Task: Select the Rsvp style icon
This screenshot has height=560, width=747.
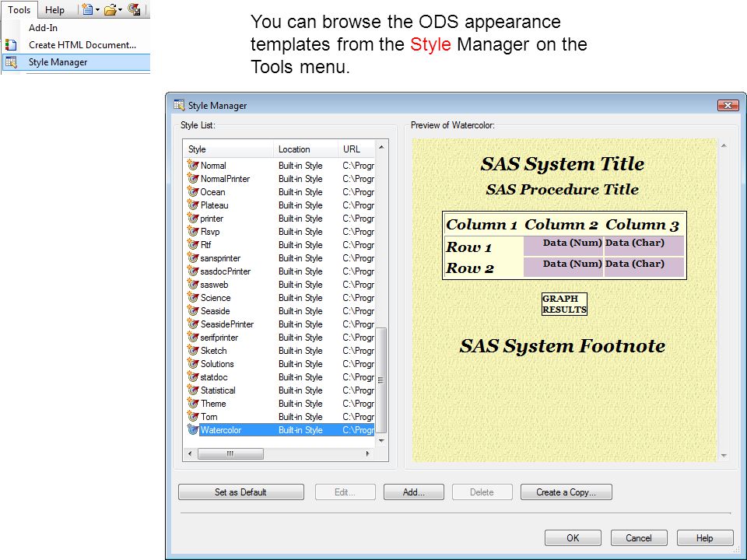Action: point(192,231)
